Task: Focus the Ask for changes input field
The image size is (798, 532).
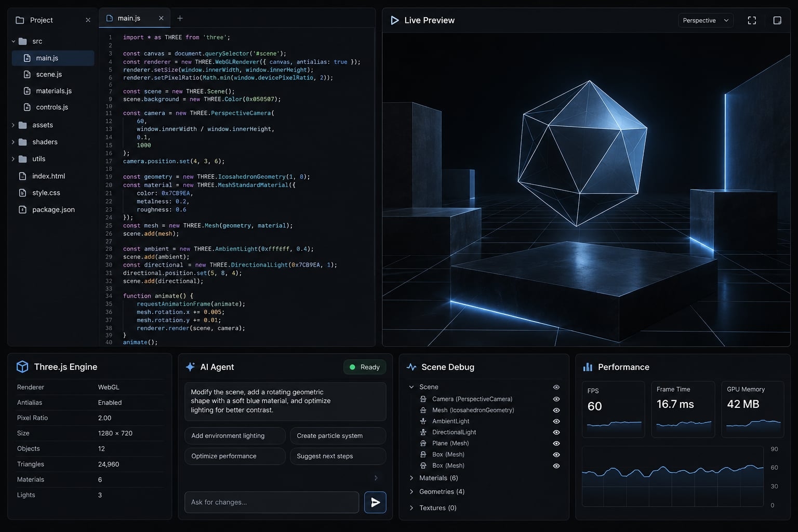Action: [x=272, y=502]
